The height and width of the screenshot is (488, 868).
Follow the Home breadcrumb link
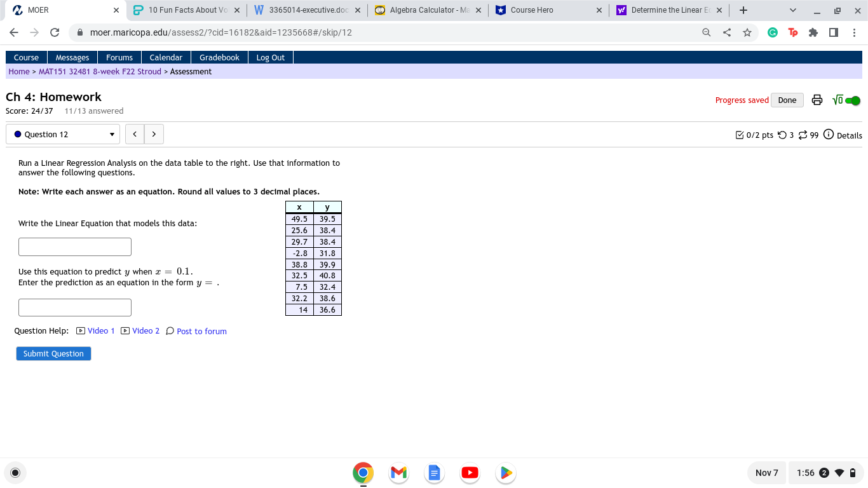point(19,72)
